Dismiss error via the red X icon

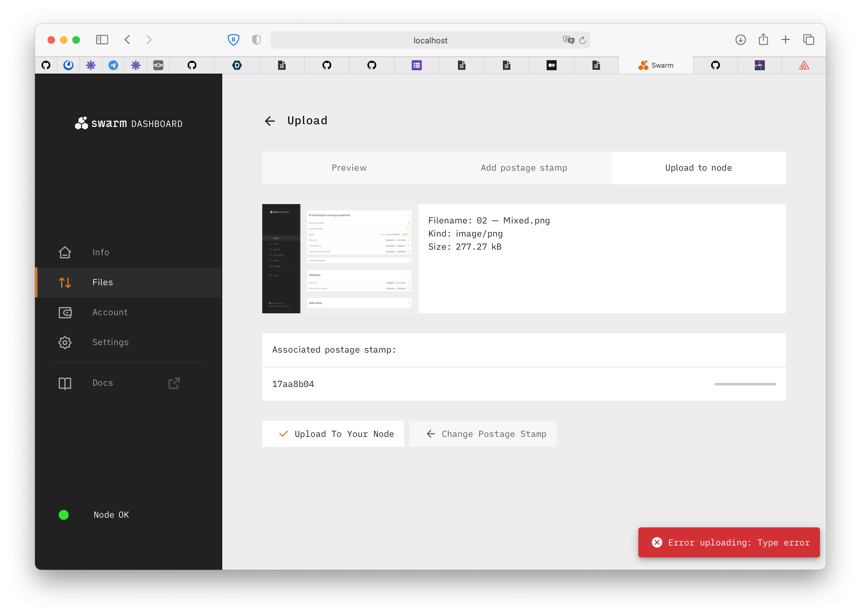pos(657,542)
